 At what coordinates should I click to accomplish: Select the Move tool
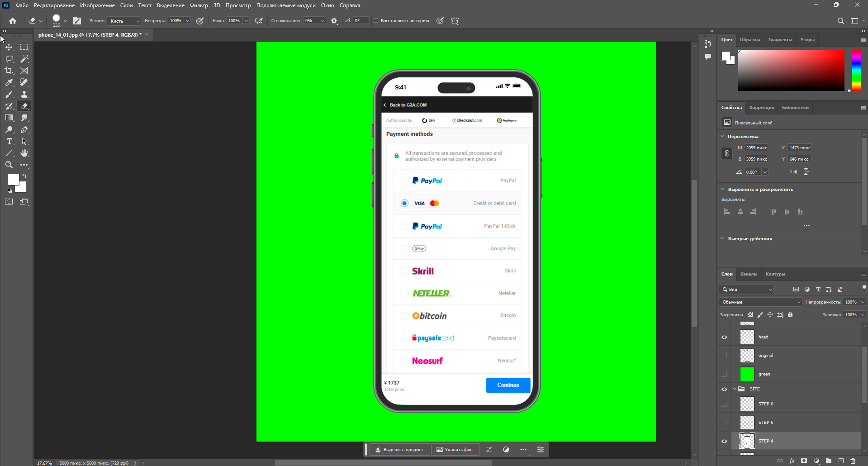(9, 47)
